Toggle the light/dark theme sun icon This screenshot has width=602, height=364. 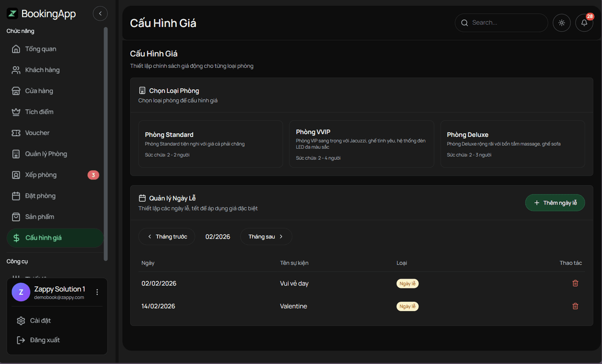point(561,23)
